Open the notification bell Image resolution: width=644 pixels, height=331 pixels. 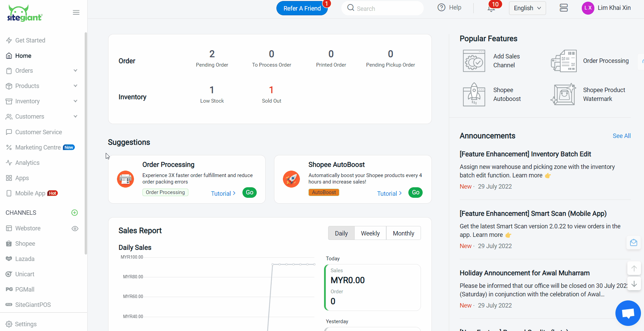[x=491, y=8]
